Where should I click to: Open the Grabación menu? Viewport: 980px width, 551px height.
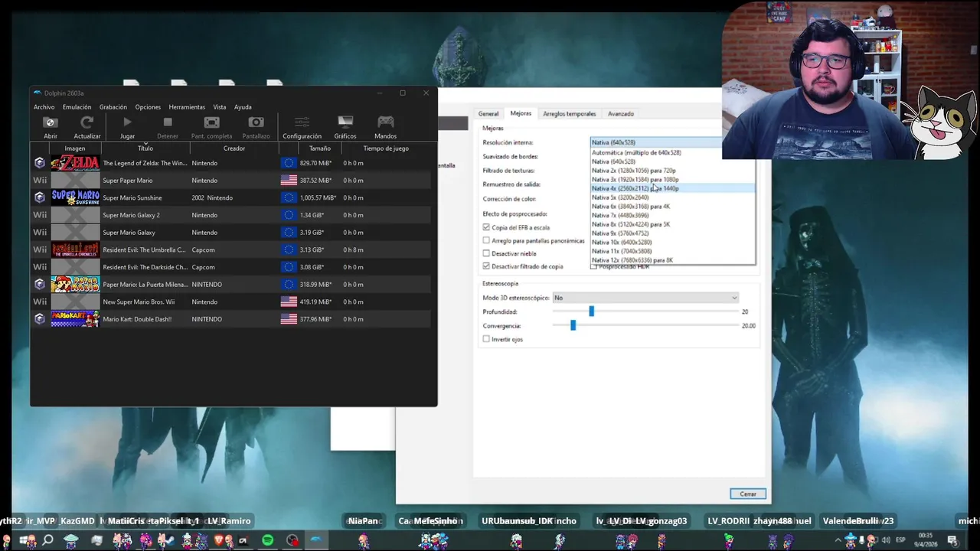click(113, 107)
